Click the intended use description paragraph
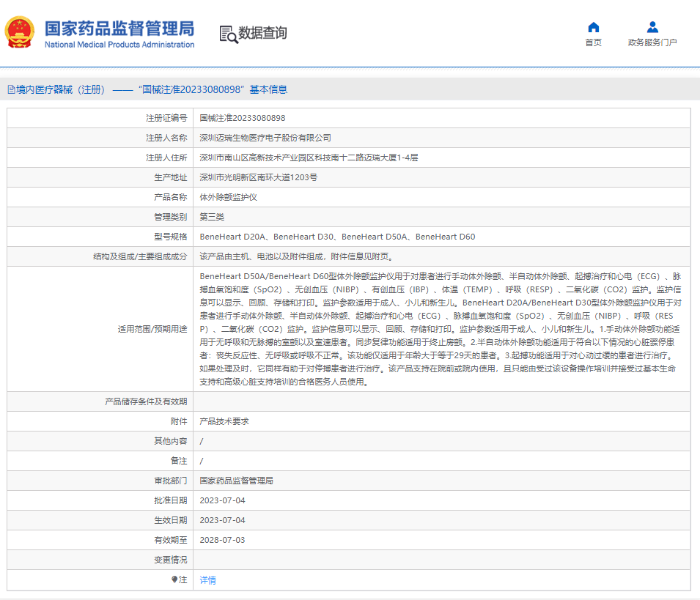 [441, 329]
